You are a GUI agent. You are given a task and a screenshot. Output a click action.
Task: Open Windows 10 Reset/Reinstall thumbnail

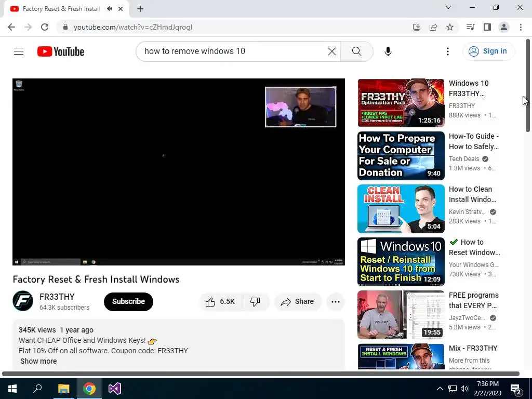401,262
